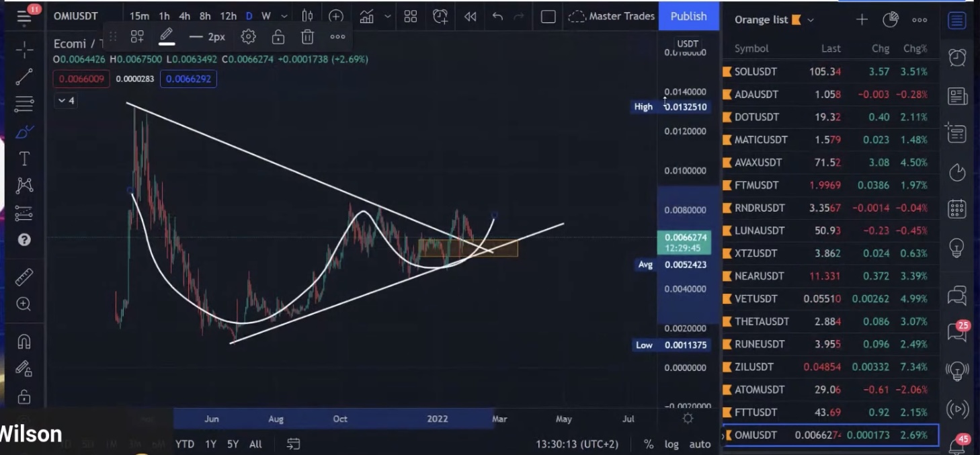Switch to the 1h timeframe
Screen dimensions: 980x455
164,16
